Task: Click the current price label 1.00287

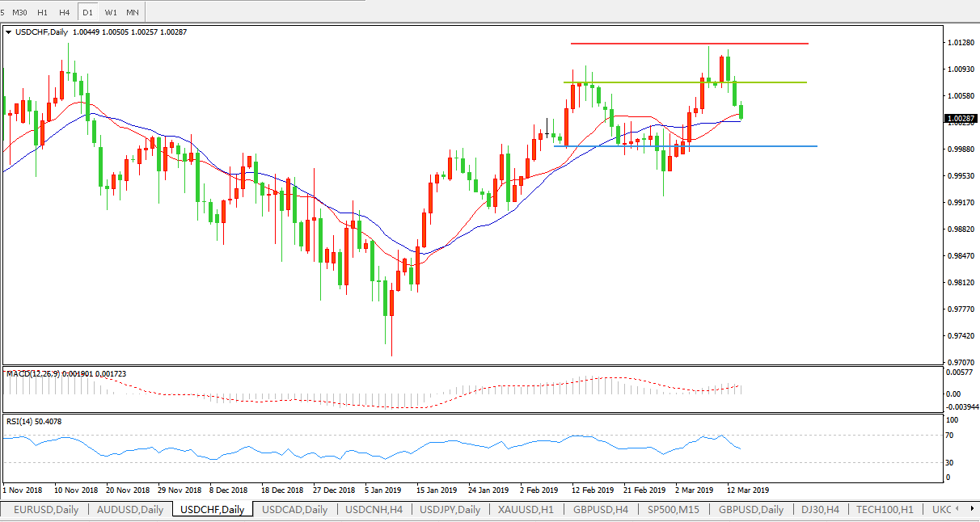Action: [x=959, y=119]
